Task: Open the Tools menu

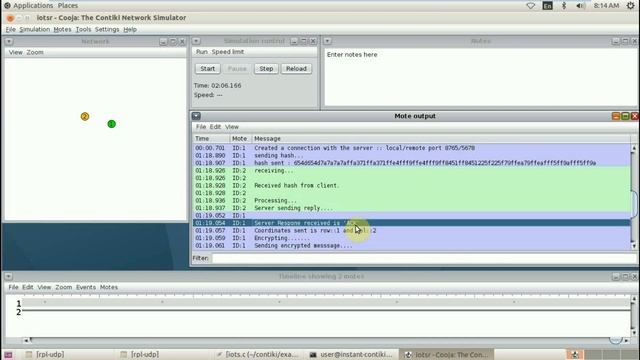Action: tap(83, 29)
